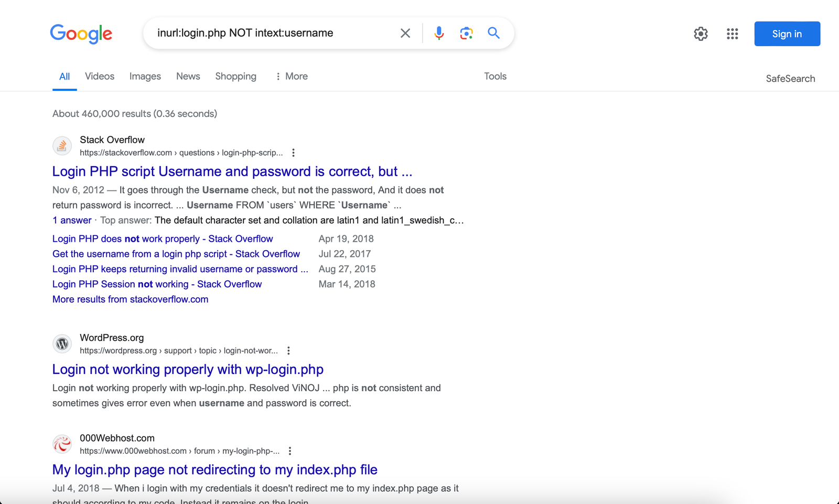Switch to the Videos tab
Screen dimensions: 839x504
click(x=100, y=77)
